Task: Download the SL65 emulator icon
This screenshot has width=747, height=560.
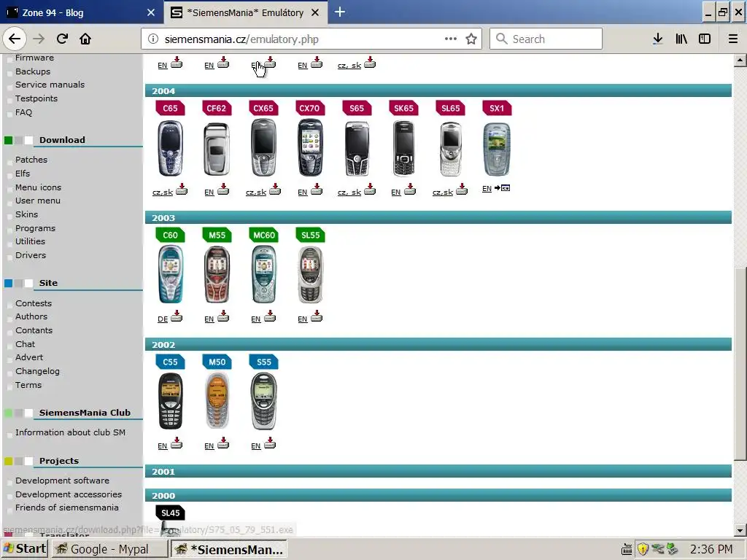Action: (x=462, y=190)
